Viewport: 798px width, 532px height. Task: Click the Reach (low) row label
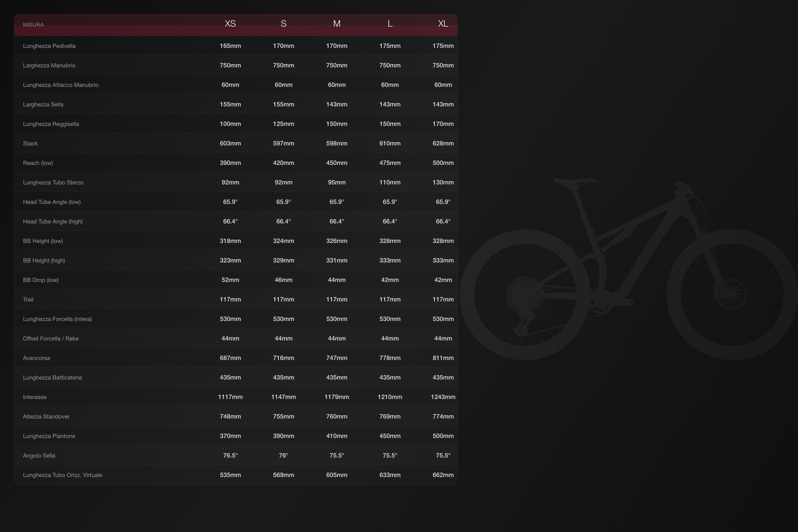38,163
